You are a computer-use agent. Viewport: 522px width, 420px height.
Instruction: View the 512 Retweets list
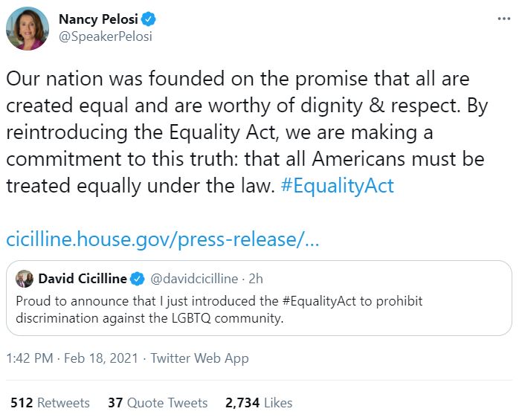click(x=50, y=403)
